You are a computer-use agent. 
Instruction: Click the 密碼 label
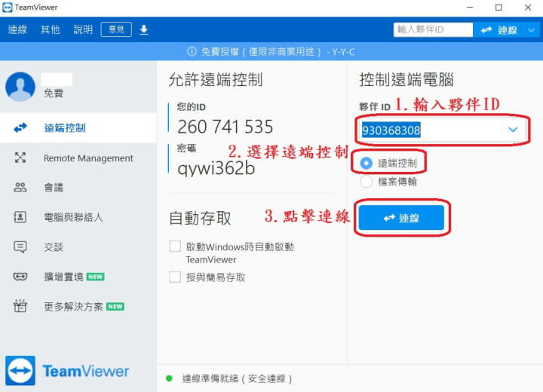pyautogui.click(x=187, y=149)
